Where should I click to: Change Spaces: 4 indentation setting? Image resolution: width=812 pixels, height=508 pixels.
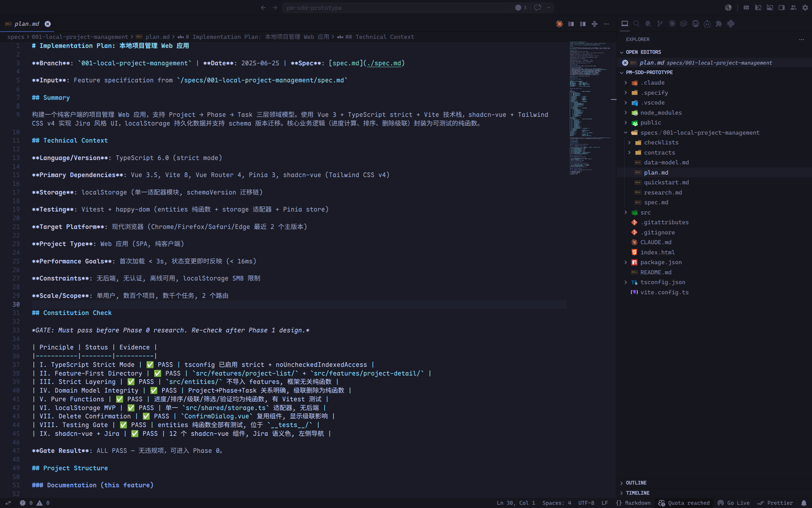tap(556, 503)
